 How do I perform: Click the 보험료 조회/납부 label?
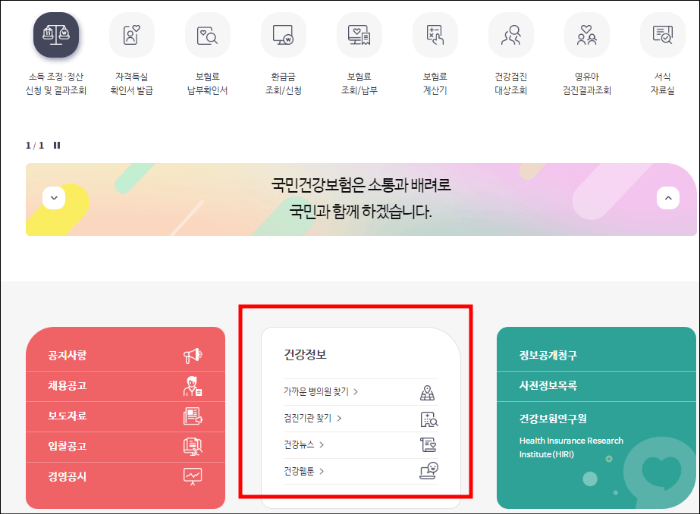click(359, 84)
